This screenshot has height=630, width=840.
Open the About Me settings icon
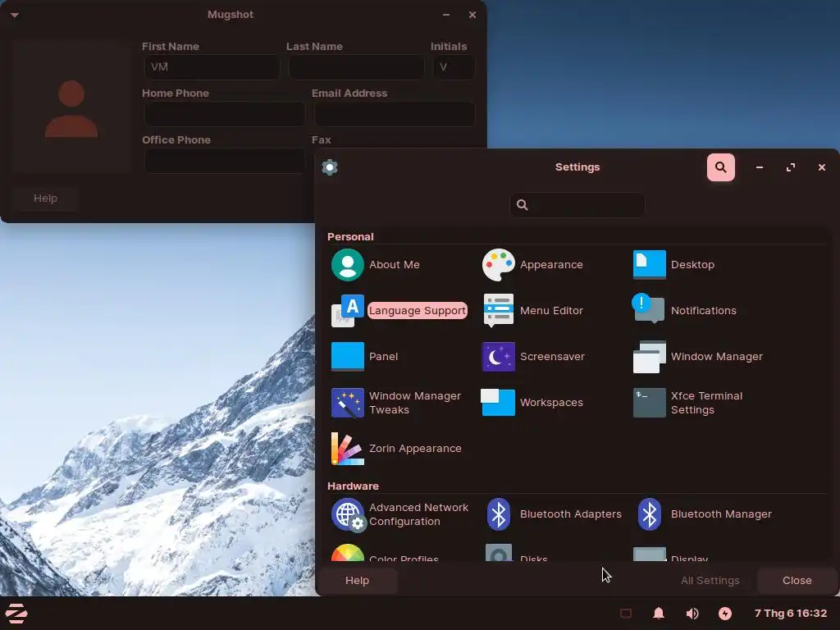(x=347, y=265)
